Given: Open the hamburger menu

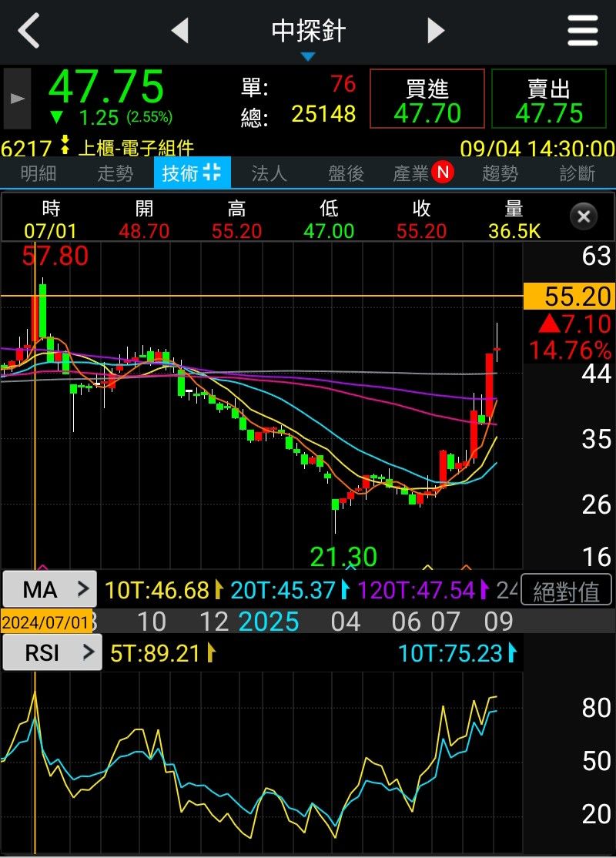Looking at the screenshot, I should pos(582,32).
